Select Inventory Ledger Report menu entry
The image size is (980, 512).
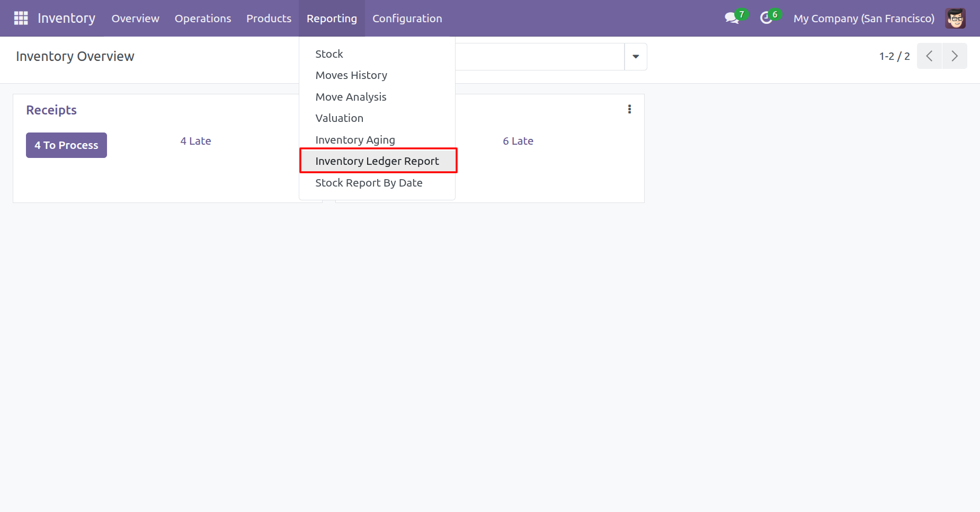click(377, 161)
